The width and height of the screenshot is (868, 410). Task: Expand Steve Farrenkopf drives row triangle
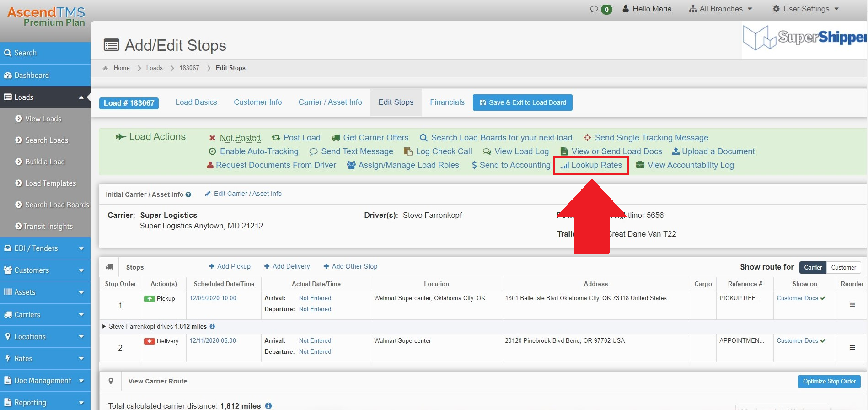tap(104, 327)
